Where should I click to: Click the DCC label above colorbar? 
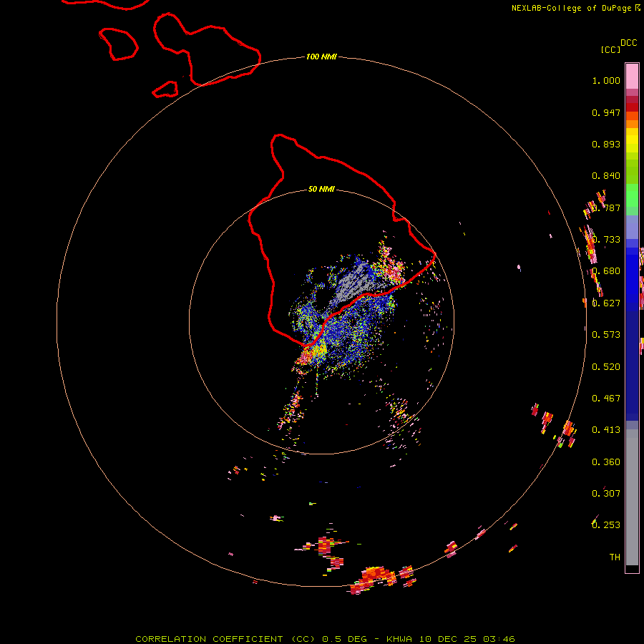pos(629,43)
